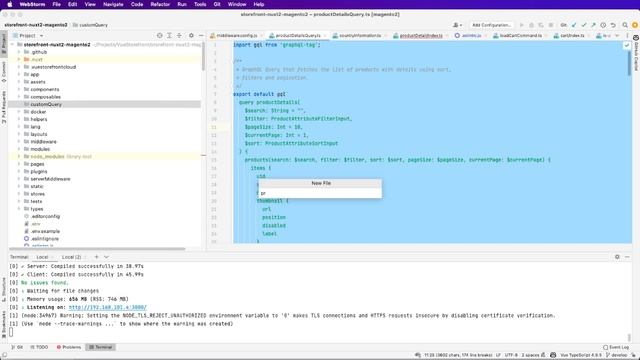
Task: Click editor inspection checkmark widget
Action: point(627,45)
